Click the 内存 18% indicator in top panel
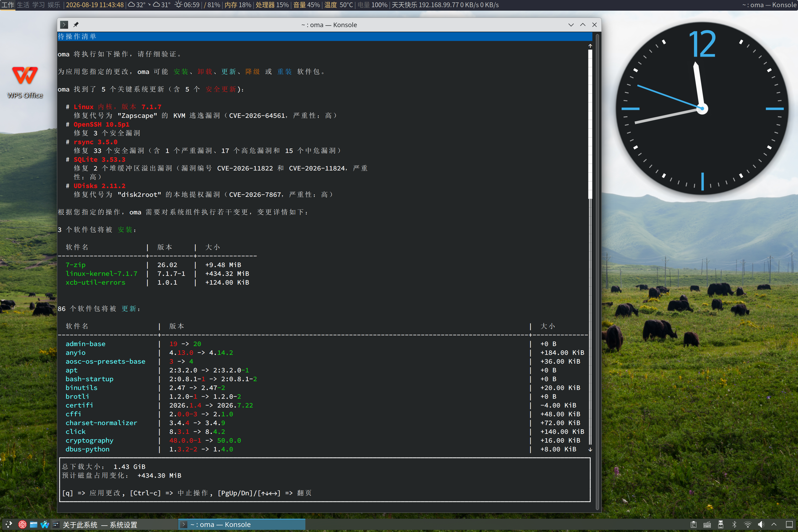The height and width of the screenshot is (532, 798). 238,5
